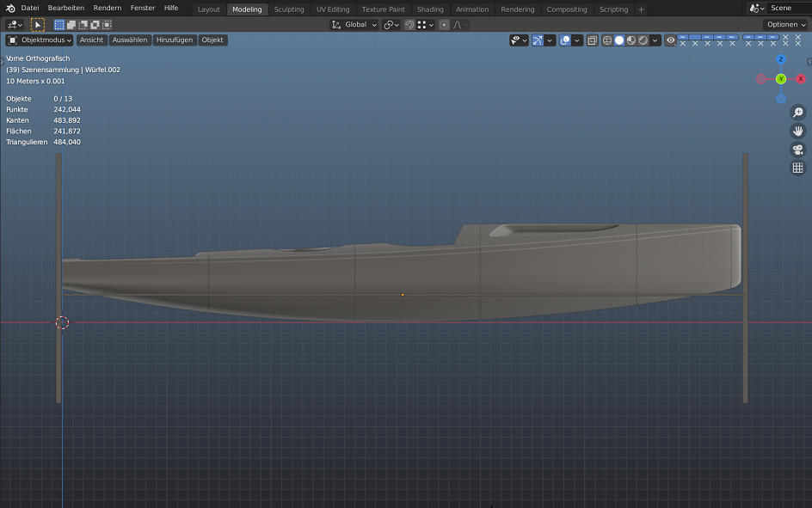This screenshot has width=812, height=508.
Task: Open the Optionen dropdown
Action: point(786,25)
